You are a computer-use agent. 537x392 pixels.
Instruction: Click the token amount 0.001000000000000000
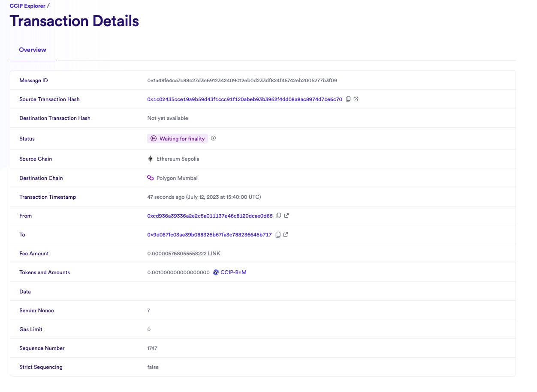178,272
